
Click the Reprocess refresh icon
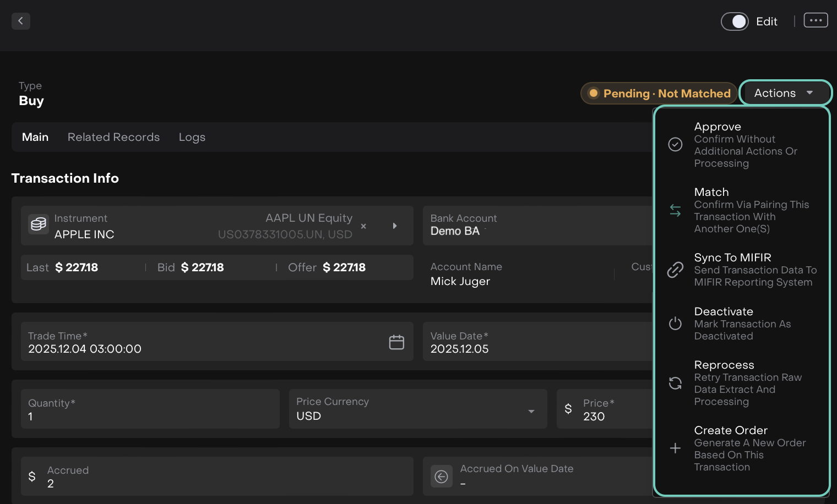click(x=675, y=383)
